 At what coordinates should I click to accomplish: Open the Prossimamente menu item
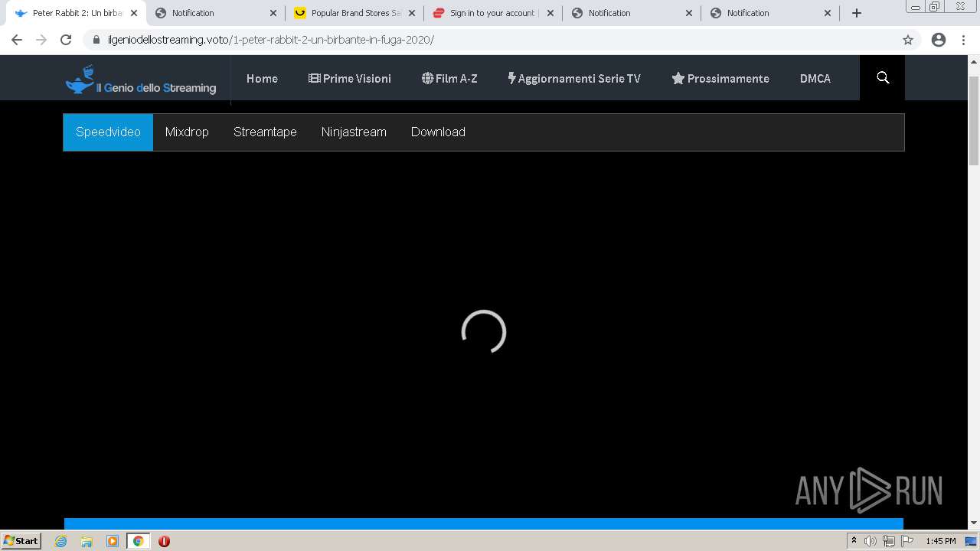point(720,78)
